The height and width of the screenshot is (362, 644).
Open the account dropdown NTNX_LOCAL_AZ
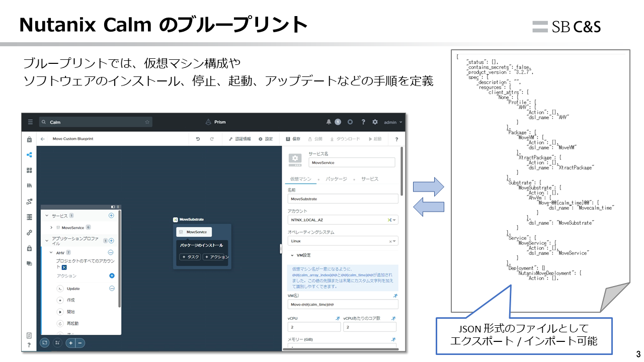[x=343, y=220]
